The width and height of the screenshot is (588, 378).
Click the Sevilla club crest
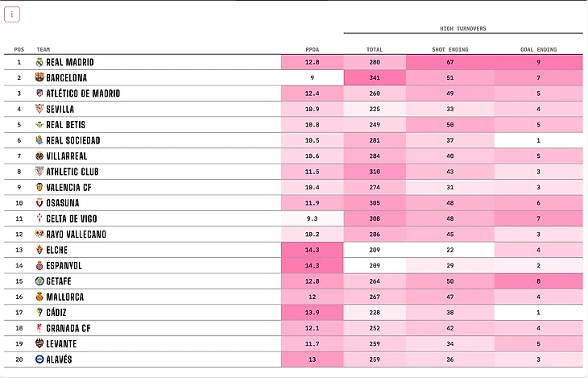(x=39, y=109)
